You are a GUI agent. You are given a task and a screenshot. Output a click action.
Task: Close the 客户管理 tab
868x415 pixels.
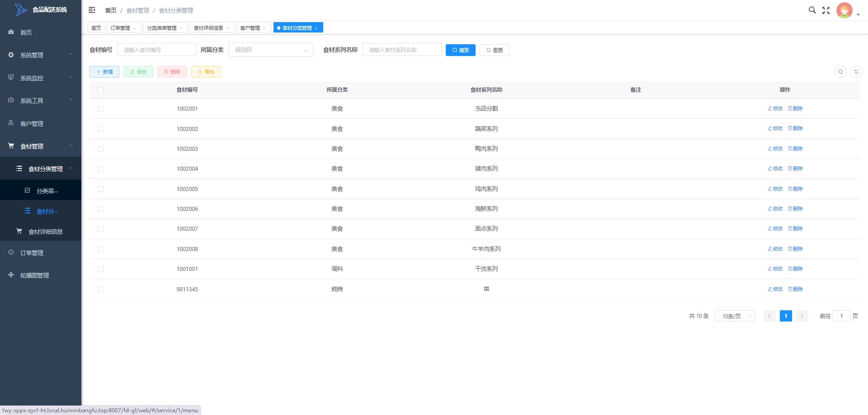click(x=264, y=28)
